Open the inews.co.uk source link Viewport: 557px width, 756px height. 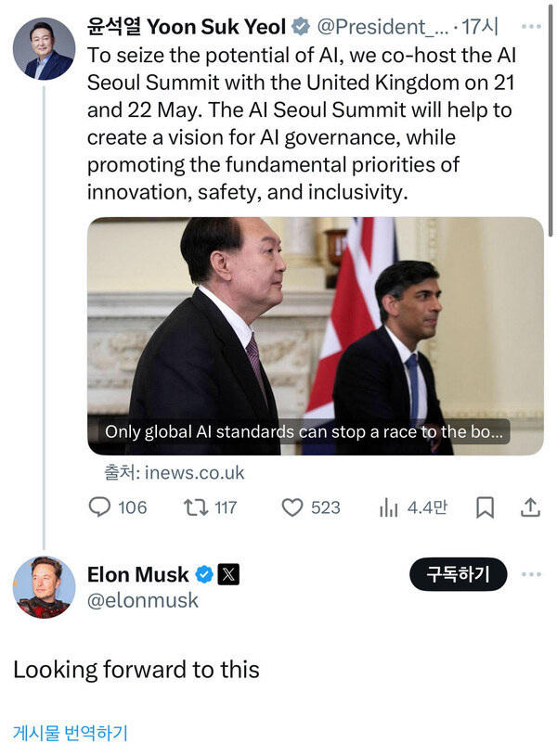pyautogui.click(x=194, y=473)
